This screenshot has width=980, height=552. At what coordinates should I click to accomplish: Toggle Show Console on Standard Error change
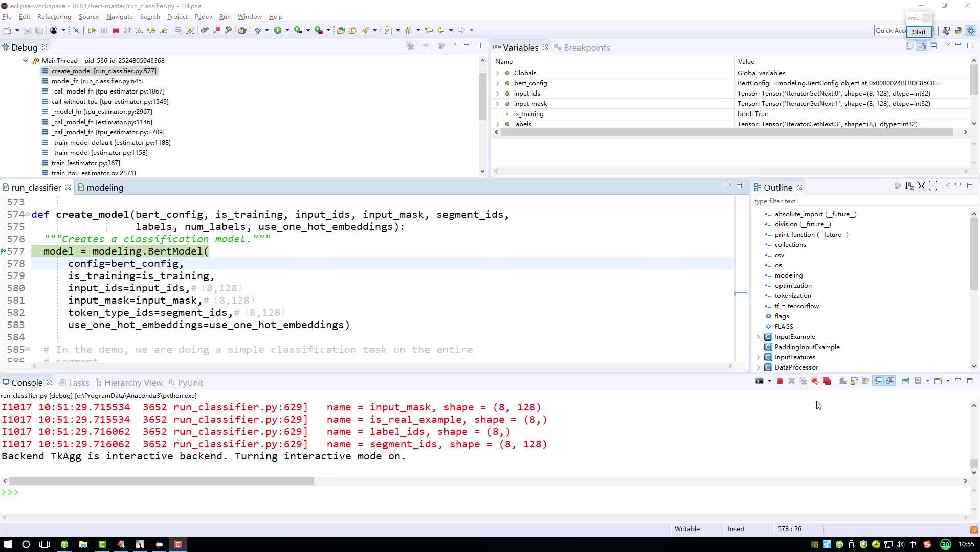[x=890, y=381]
